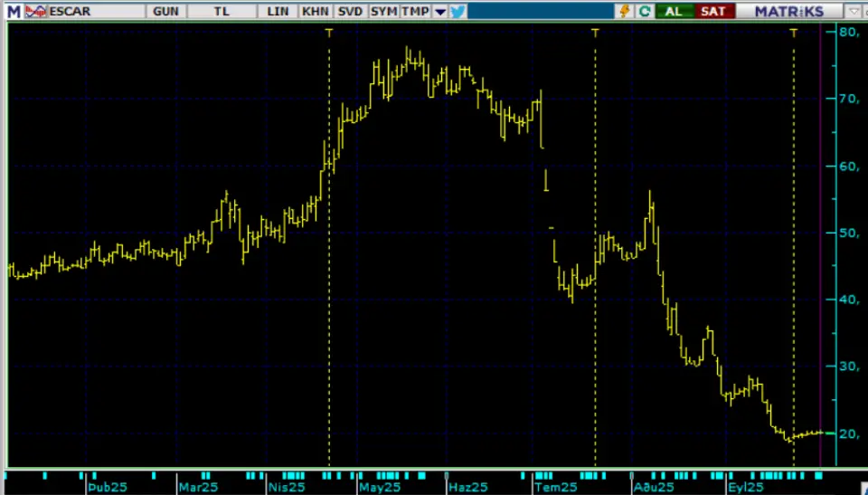Open the Twitter bird icon
This screenshot has width=868, height=495.
(x=458, y=11)
